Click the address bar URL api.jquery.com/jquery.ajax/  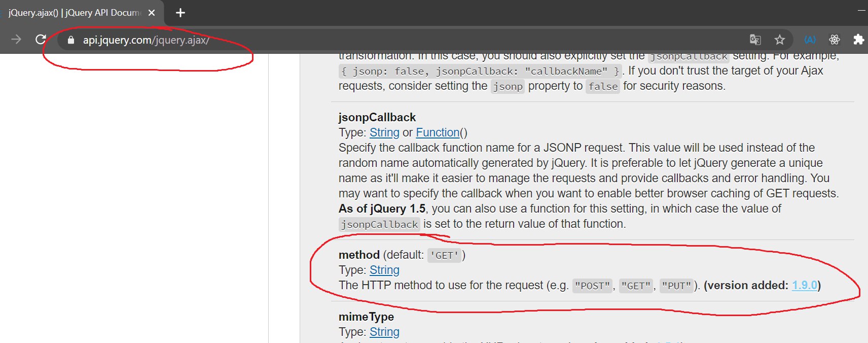[x=146, y=40]
